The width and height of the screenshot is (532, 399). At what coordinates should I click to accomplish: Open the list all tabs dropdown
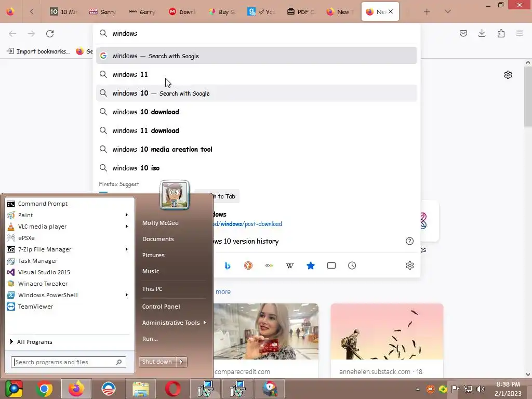(448, 12)
